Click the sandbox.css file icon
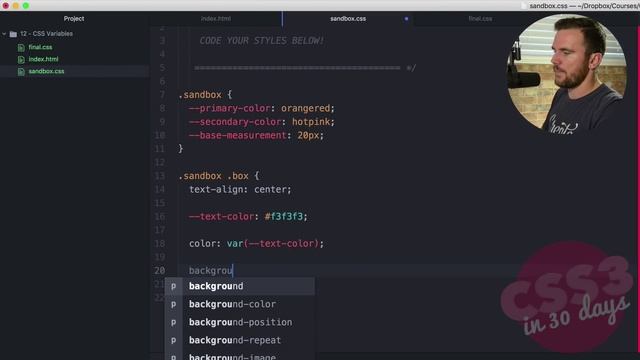This screenshot has height=360, width=640. tap(21, 71)
